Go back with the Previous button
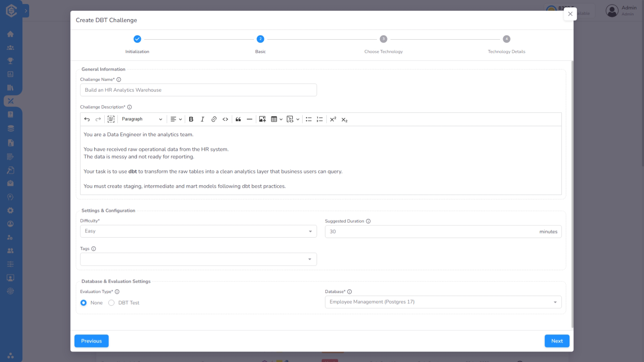This screenshot has height=362, width=644. pyautogui.click(x=92, y=341)
